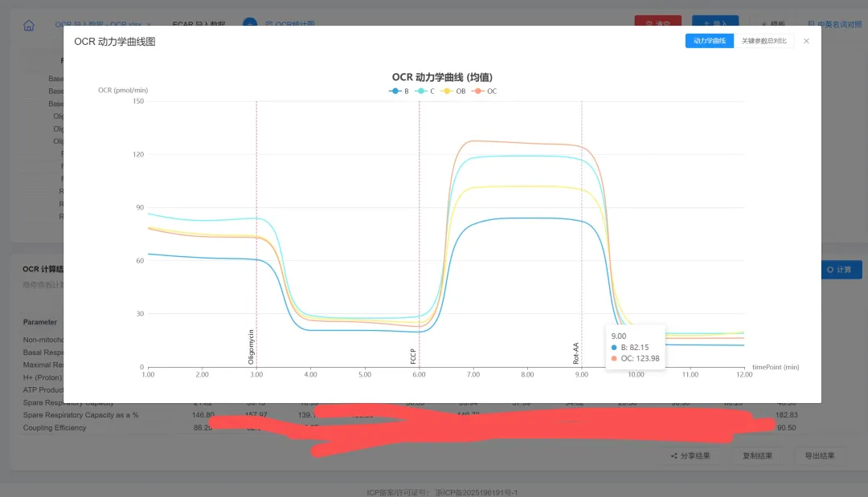Image resolution: width=868 pixels, height=497 pixels.
Task: Hide series C in chart legend
Action: (426, 92)
